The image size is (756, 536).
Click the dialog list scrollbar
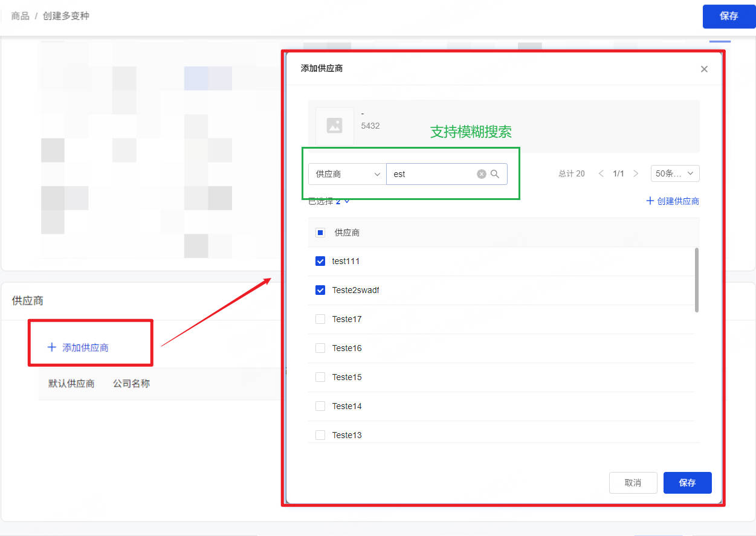tap(697, 280)
